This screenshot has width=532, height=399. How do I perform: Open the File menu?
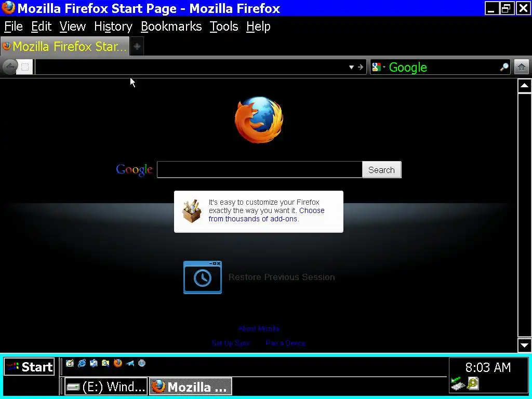13,26
